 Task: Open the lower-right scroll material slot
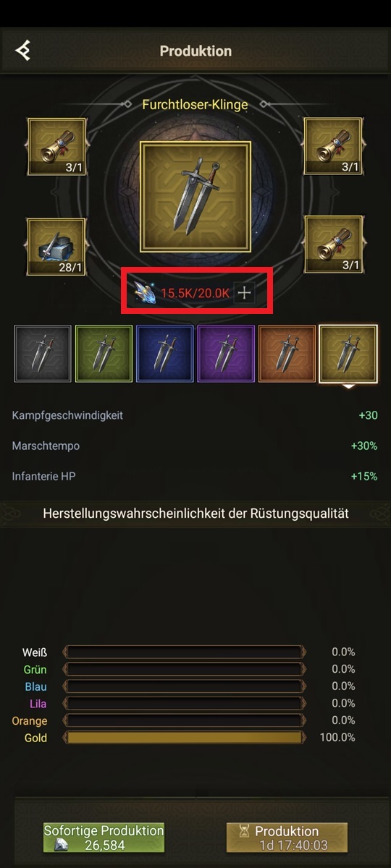click(x=333, y=244)
